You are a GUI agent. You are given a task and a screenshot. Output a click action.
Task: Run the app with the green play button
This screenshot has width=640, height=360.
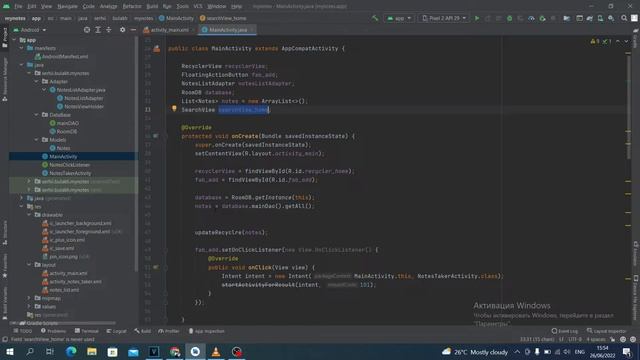(x=477, y=18)
